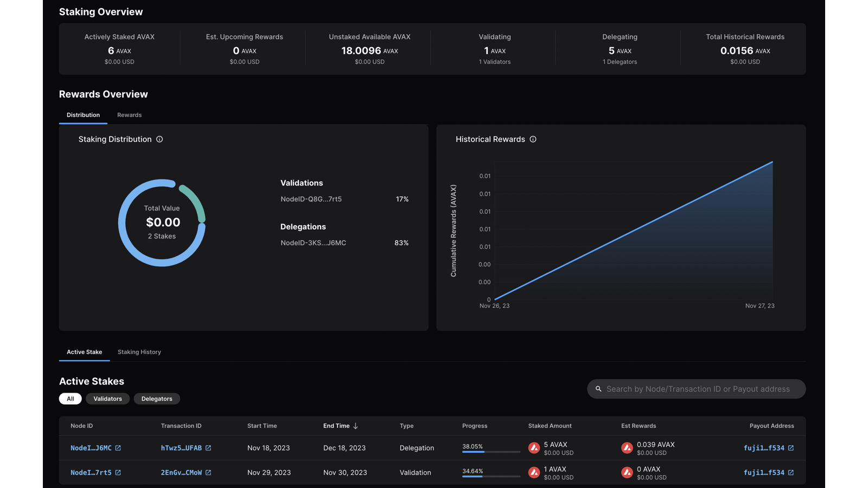
Task: Open external link icon beside 2EnGv…CMoW
Action: [208, 473]
